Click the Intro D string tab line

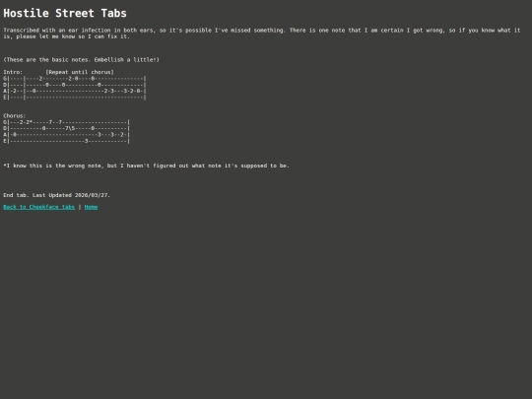tap(75, 85)
